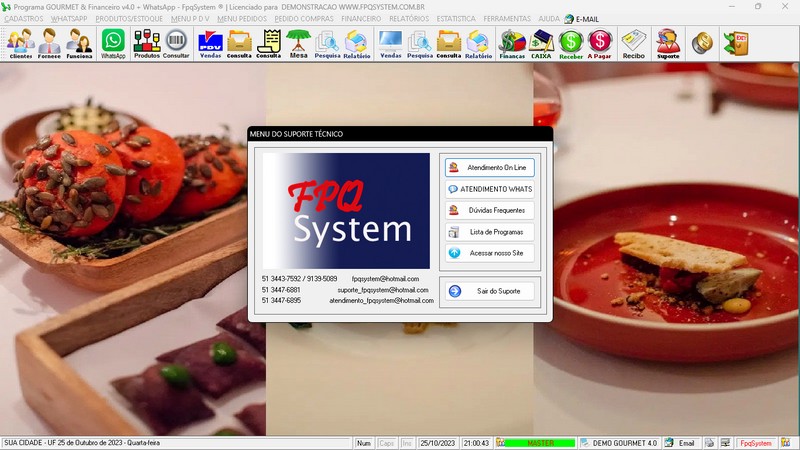Click the exit door toolbar icon
The width and height of the screenshot is (800, 450).
click(x=736, y=43)
